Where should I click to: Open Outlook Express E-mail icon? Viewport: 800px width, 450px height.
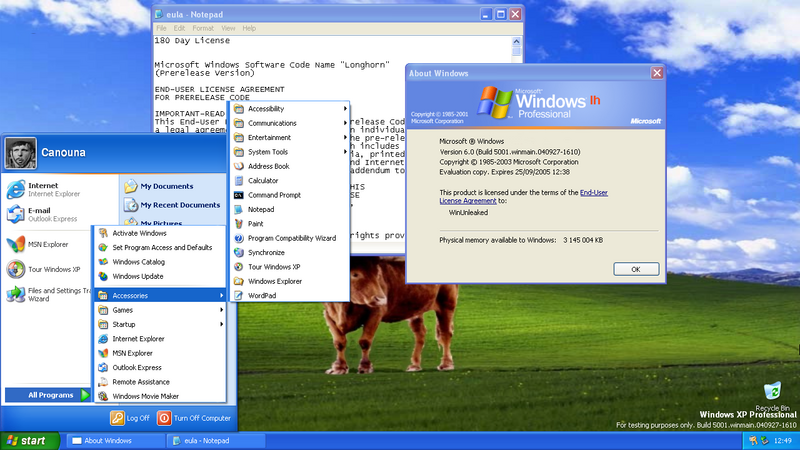tap(15, 214)
